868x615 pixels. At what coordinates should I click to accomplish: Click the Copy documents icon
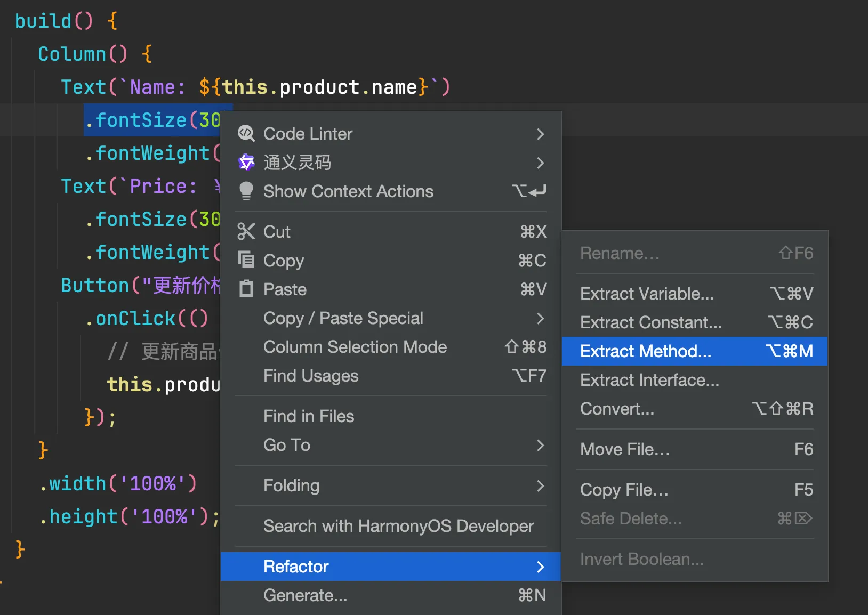[x=246, y=260]
